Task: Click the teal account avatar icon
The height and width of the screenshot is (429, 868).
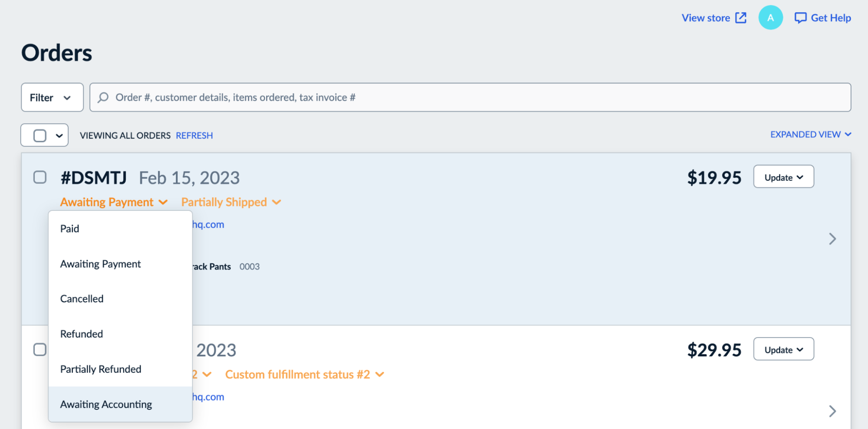Action: [x=770, y=17]
